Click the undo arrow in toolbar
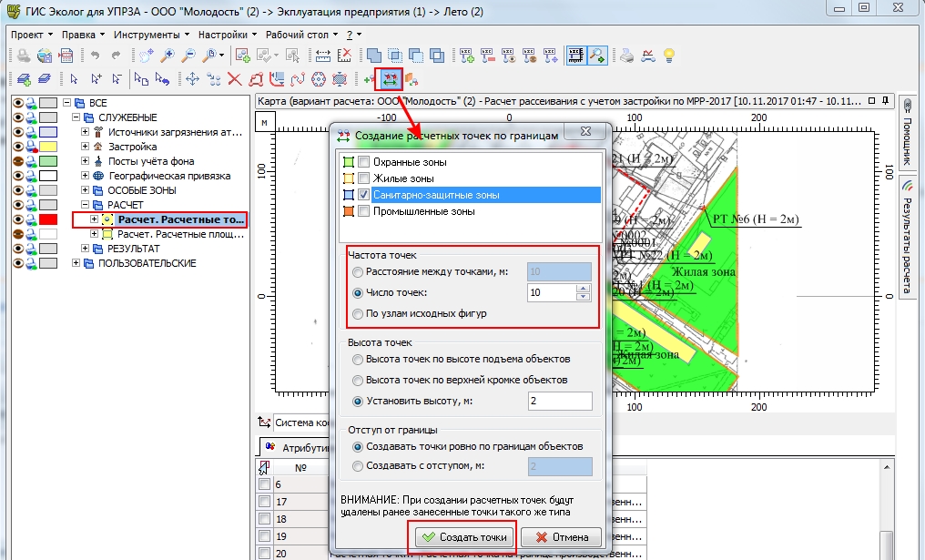925x560 pixels. click(96, 56)
